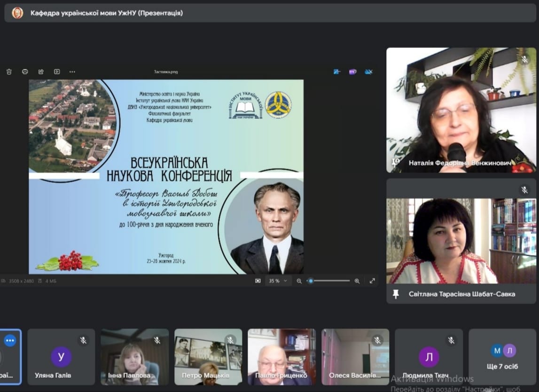Click the fullscreen arrows icon
This screenshot has height=392, width=539.
click(x=372, y=281)
